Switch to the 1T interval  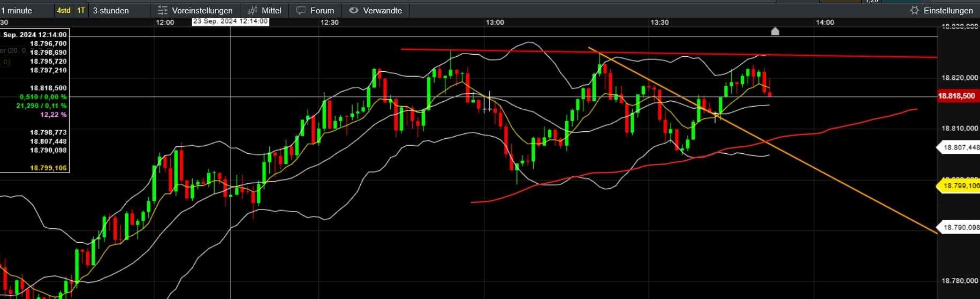pos(81,10)
